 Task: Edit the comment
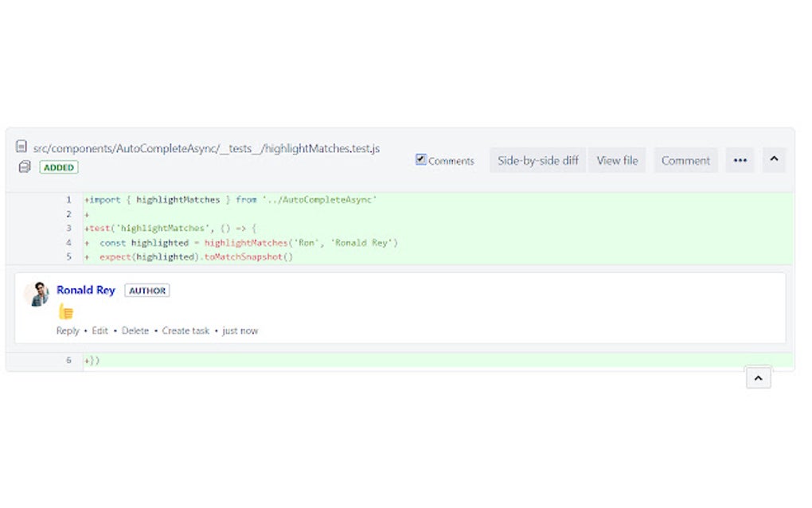pos(100,330)
